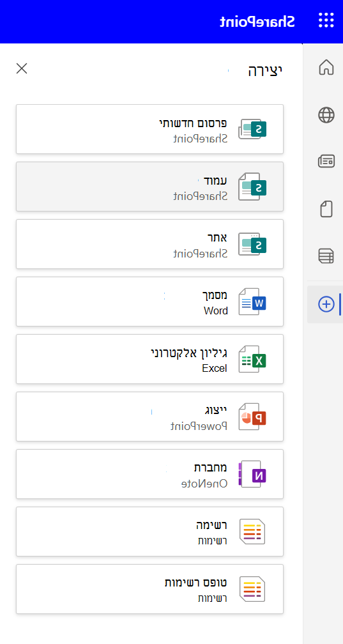Screen dimensions: 343x644
Task: Create a OneNote מחברת notebook
Action: coord(149,474)
